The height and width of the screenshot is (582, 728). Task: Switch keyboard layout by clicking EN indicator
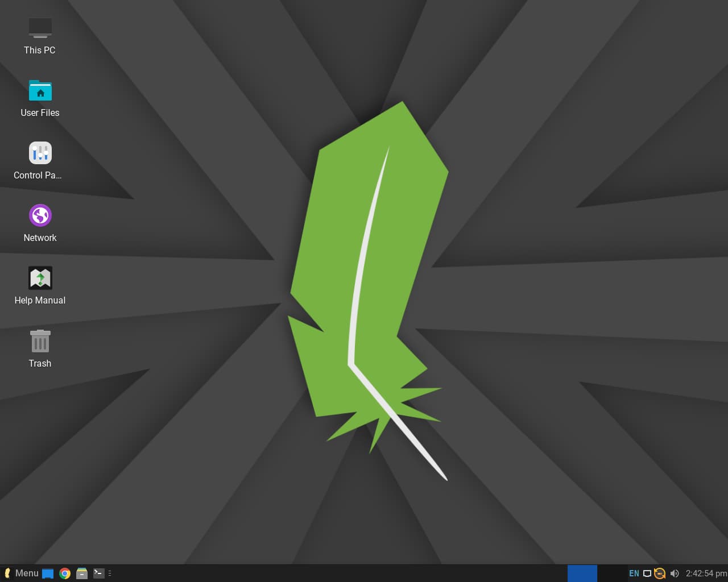click(634, 573)
